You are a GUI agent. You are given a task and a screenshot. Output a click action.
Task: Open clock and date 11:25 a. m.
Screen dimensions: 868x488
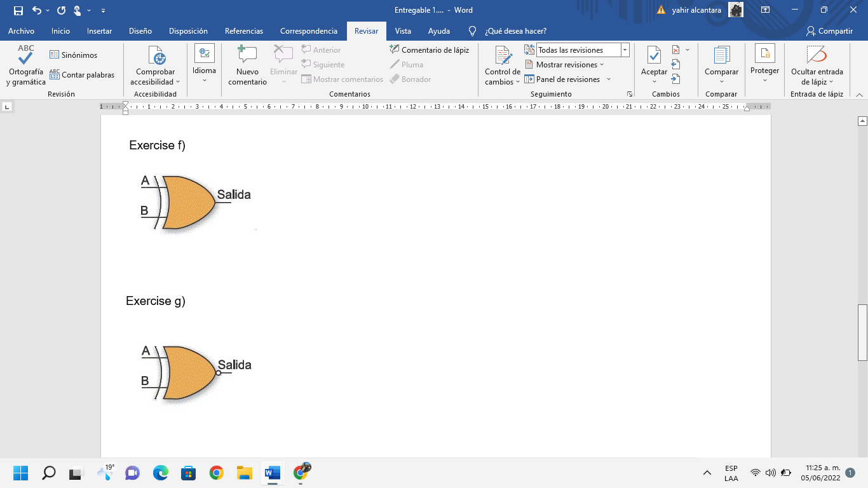click(x=820, y=473)
